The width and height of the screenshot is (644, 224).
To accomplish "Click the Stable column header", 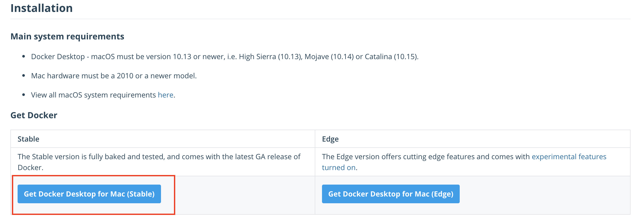I will 28,139.
